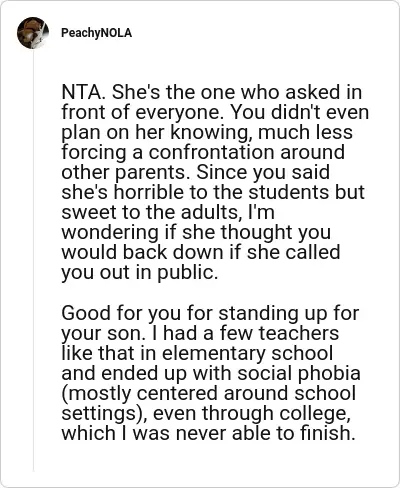This screenshot has height=488, width=400.
Task: Click the PeachyNOLA username
Action: [97, 33]
